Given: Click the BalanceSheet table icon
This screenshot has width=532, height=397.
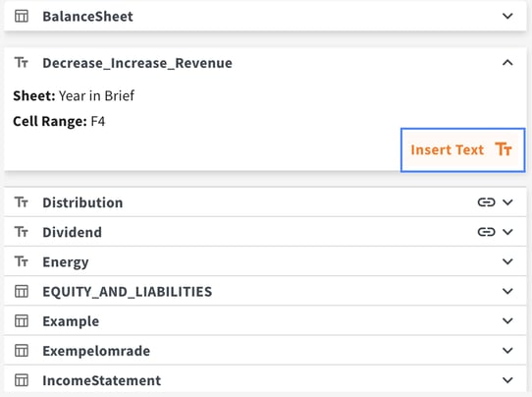Looking at the screenshot, I should click(22, 16).
